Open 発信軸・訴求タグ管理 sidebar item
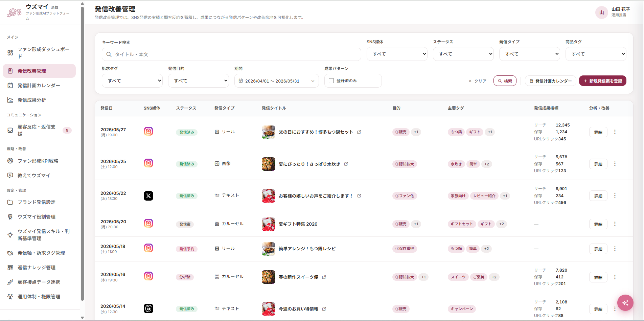The width and height of the screenshot is (644, 321). pyautogui.click(x=39, y=253)
